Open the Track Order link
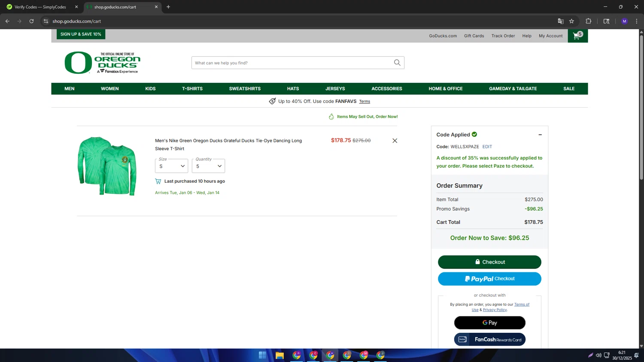This screenshot has height=362, width=644. tap(503, 36)
